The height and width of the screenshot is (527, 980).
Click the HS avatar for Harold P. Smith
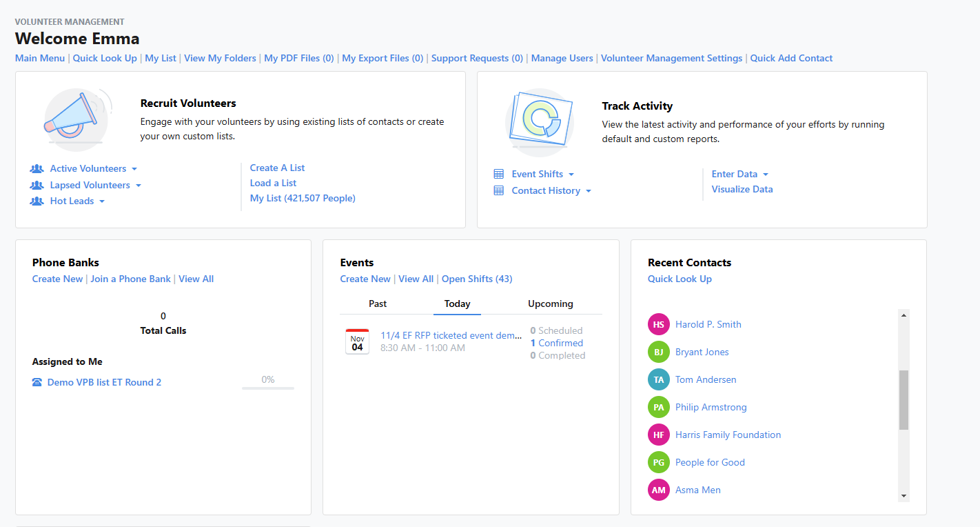pos(659,324)
